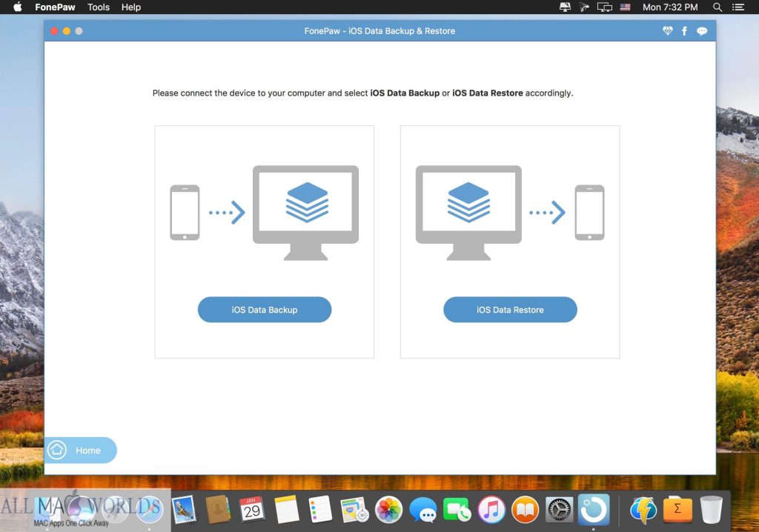Screen dimensions: 759x532
Task: Open Photos from the Dock
Action: pyautogui.click(x=388, y=510)
